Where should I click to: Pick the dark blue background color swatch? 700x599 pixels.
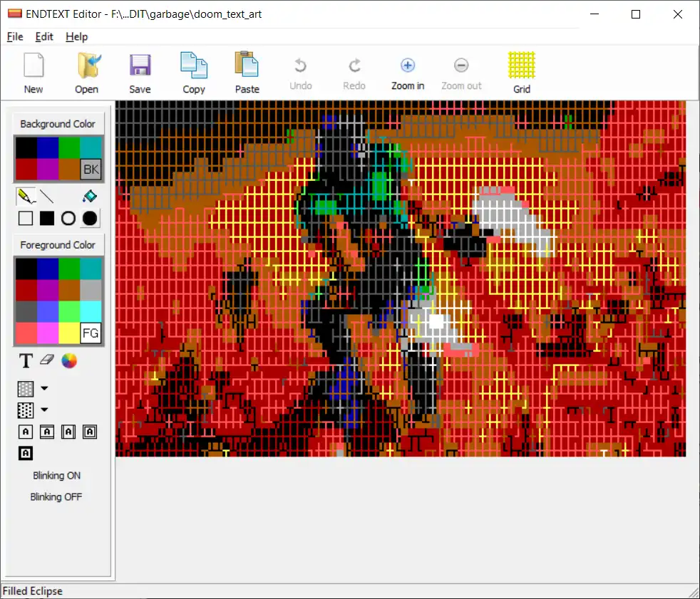[x=48, y=147]
